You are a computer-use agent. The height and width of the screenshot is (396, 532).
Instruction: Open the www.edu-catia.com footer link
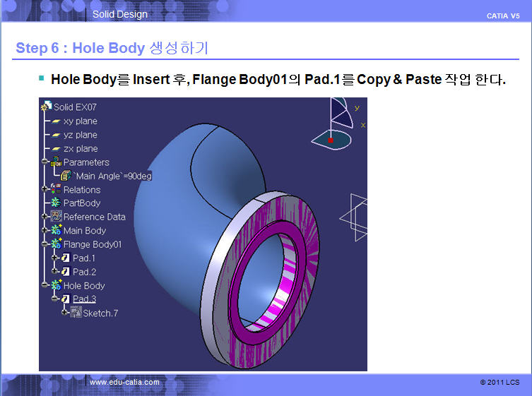124,382
